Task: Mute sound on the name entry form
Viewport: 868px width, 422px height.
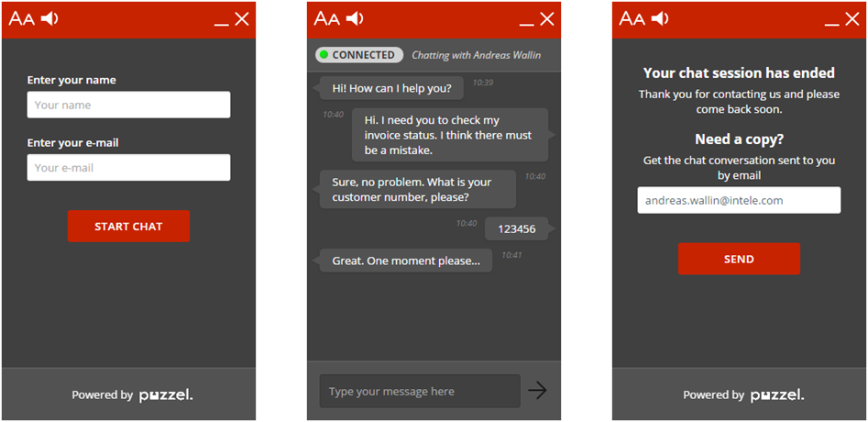Action: coord(49,18)
